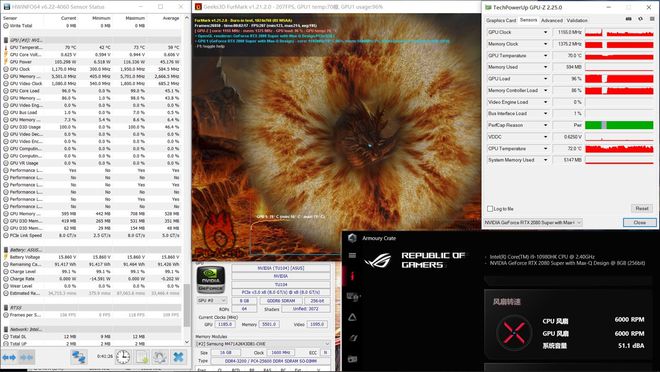Click GPU-Z screenshot camera icon
The width and height of the screenshot is (660, 372).
pyautogui.click(x=629, y=19)
